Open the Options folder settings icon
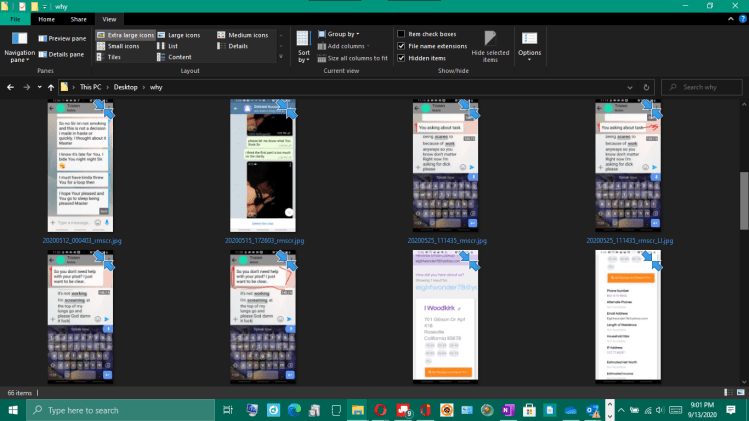The height and width of the screenshot is (421, 749). point(529,39)
